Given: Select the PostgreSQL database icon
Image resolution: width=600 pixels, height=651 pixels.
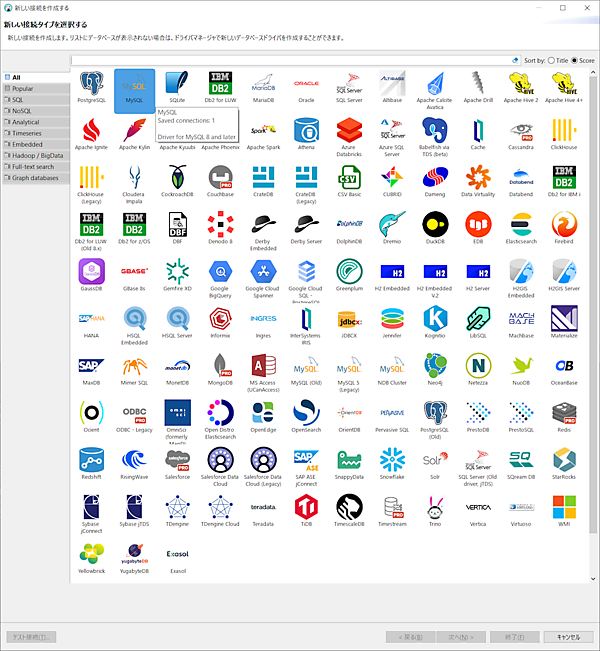Looking at the screenshot, I should [x=91, y=85].
